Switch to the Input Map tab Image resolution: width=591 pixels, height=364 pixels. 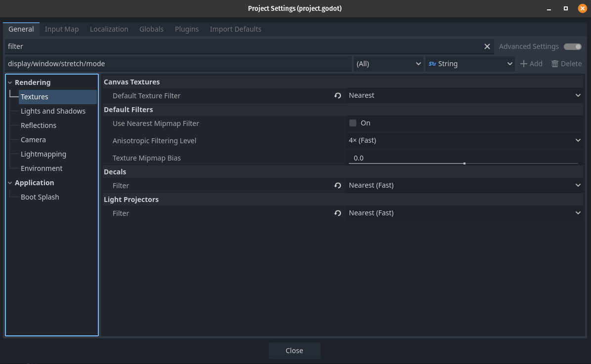click(62, 29)
